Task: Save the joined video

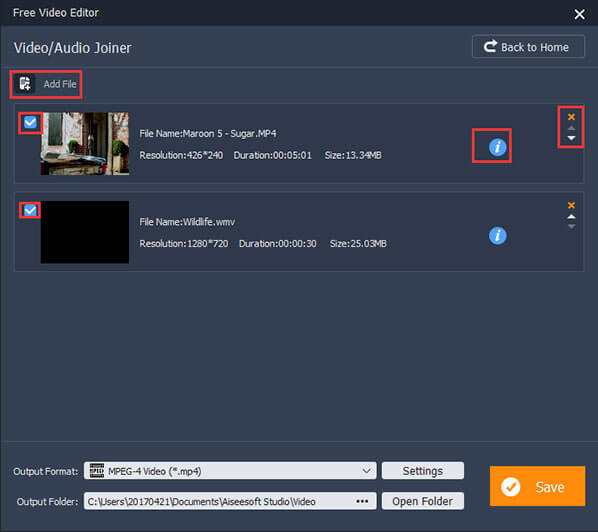Action: point(537,486)
